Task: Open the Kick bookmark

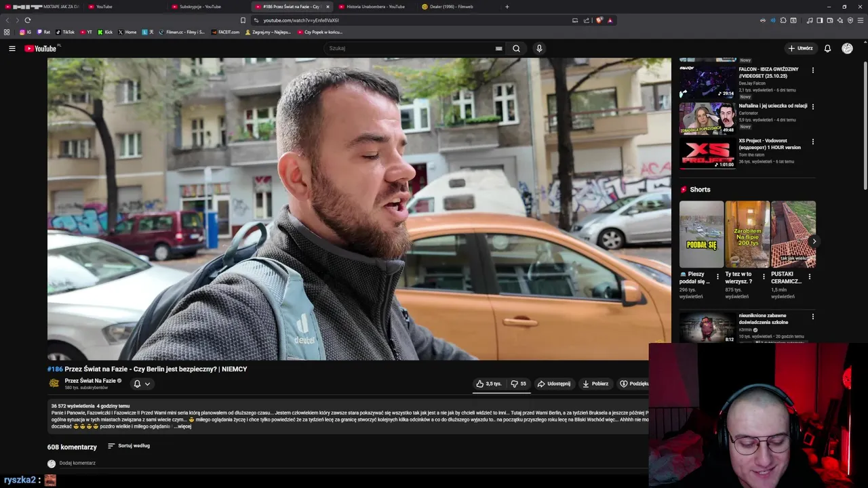Action: pyautogui.click(x=105, y=32)
